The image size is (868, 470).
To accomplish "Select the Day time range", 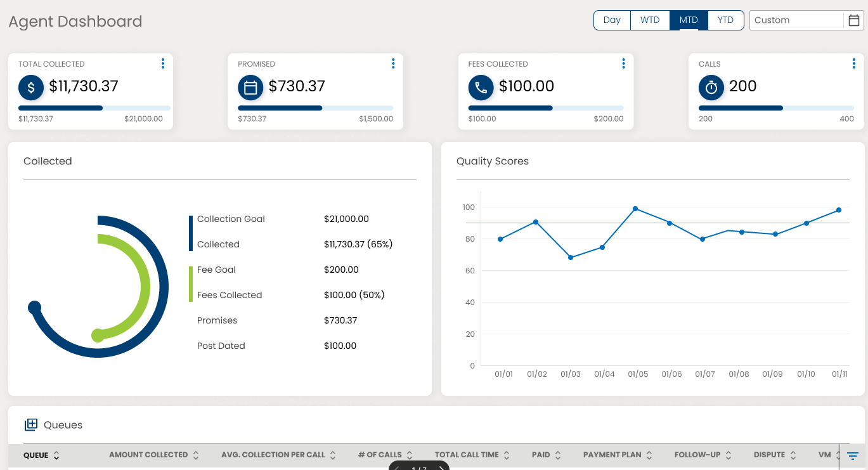I will click(611, 20).
